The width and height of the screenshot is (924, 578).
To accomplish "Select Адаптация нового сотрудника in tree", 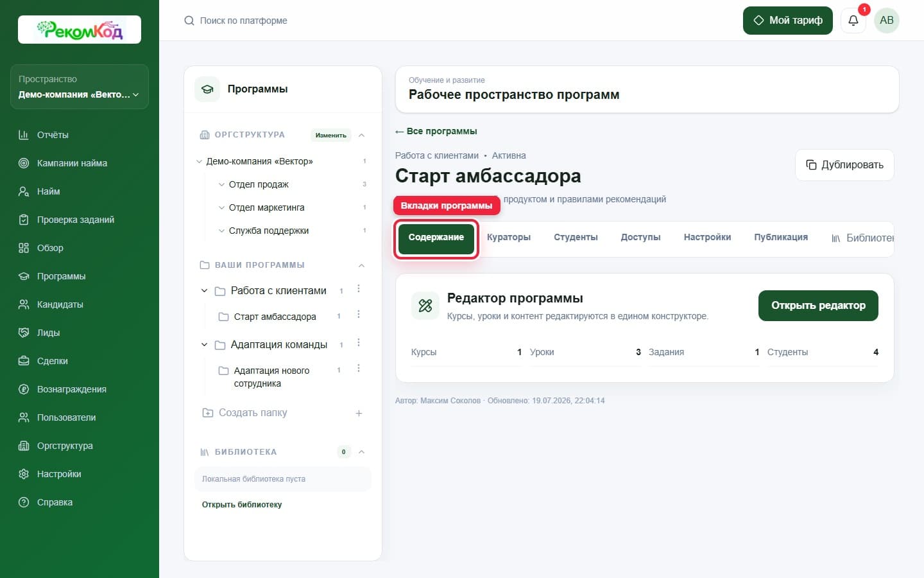I will [271, 377].
